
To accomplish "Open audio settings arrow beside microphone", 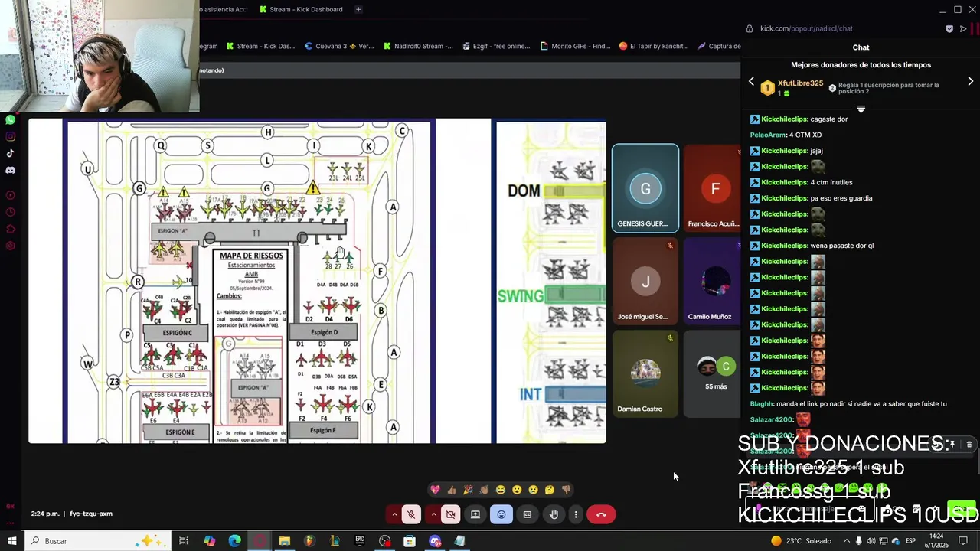I will point(394,514).
